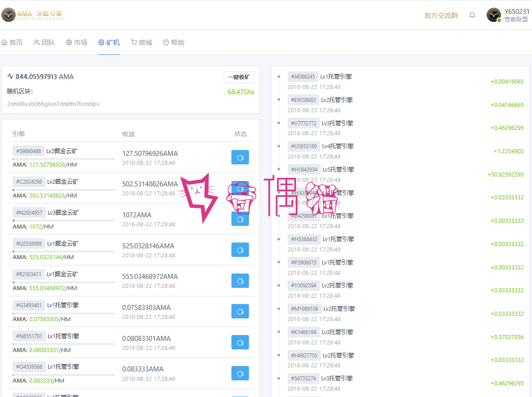Collect earnings for the 1072AMA engine #N2924957

click(240, 219)
